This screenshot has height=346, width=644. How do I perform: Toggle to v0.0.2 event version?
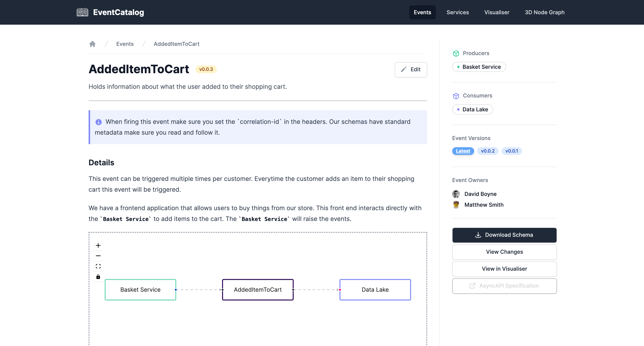pos(487,151)
